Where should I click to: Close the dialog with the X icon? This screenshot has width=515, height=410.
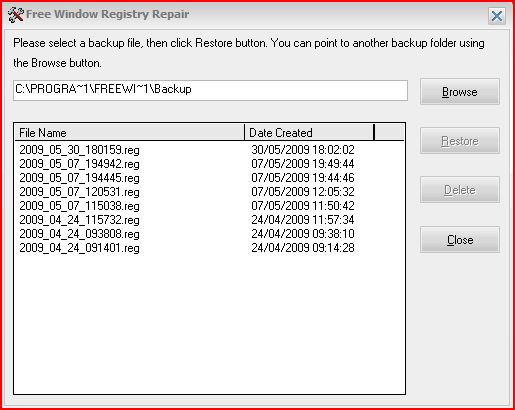[x=497, y=16]
